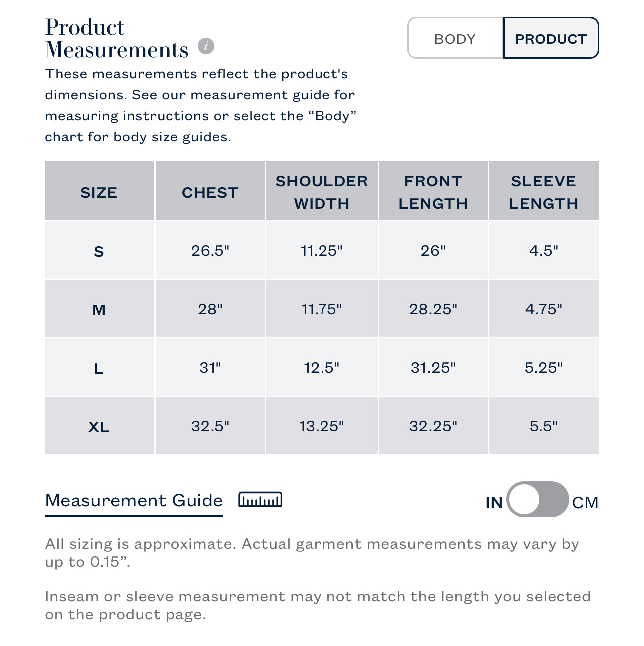Select the PRODUCT tab
The width and height of the screenshot is (644, 646).
[551, 39]
